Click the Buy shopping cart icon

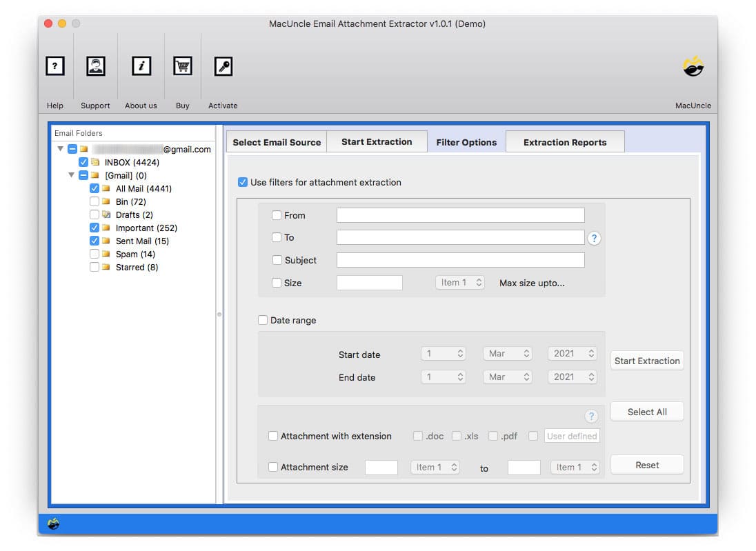point(182,66)
